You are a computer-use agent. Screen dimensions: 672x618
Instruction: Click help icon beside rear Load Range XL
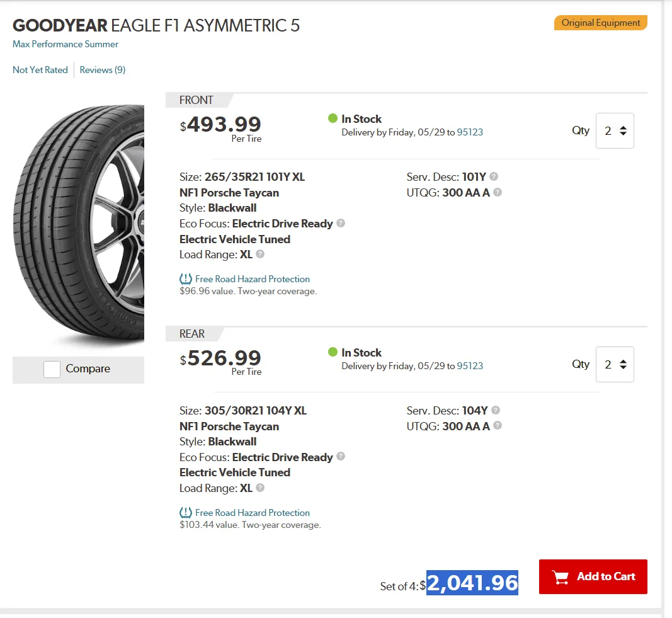point(260,488)
